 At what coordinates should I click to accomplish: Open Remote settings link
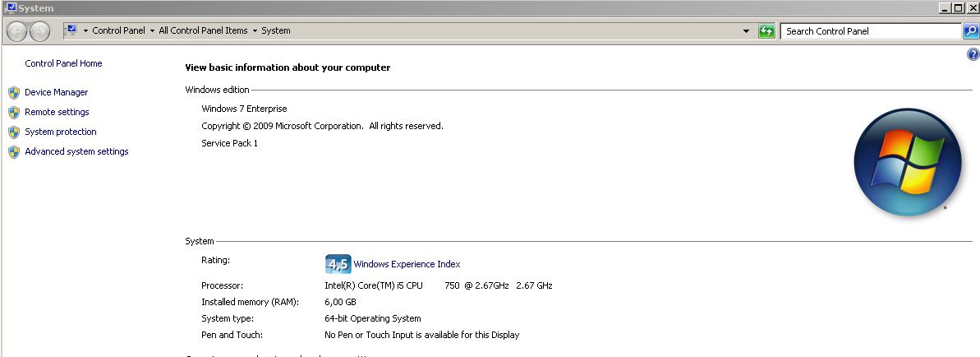pyautogui.click(x=57, y=112)
